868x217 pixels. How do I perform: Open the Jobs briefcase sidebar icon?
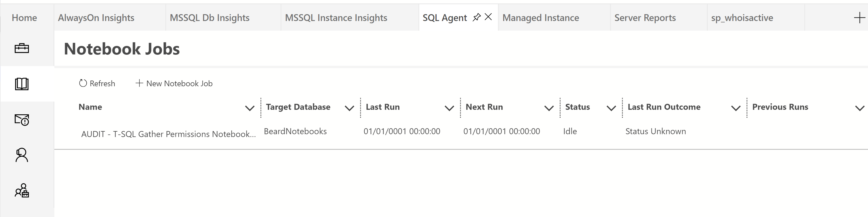(22, 49)
